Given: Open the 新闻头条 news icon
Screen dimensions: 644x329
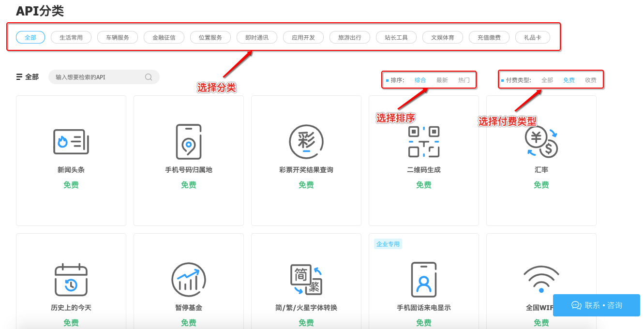Looking at the screenshot, I should click(x=71, y=142).
